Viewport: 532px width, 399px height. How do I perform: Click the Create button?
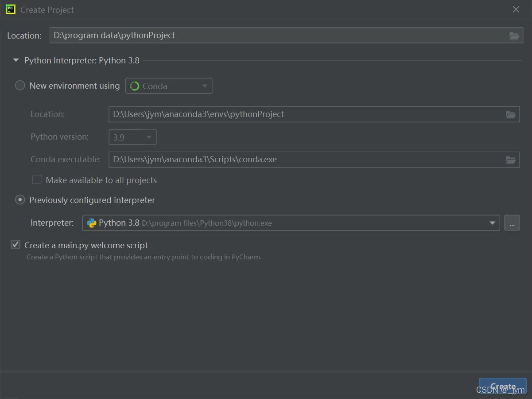503,387
